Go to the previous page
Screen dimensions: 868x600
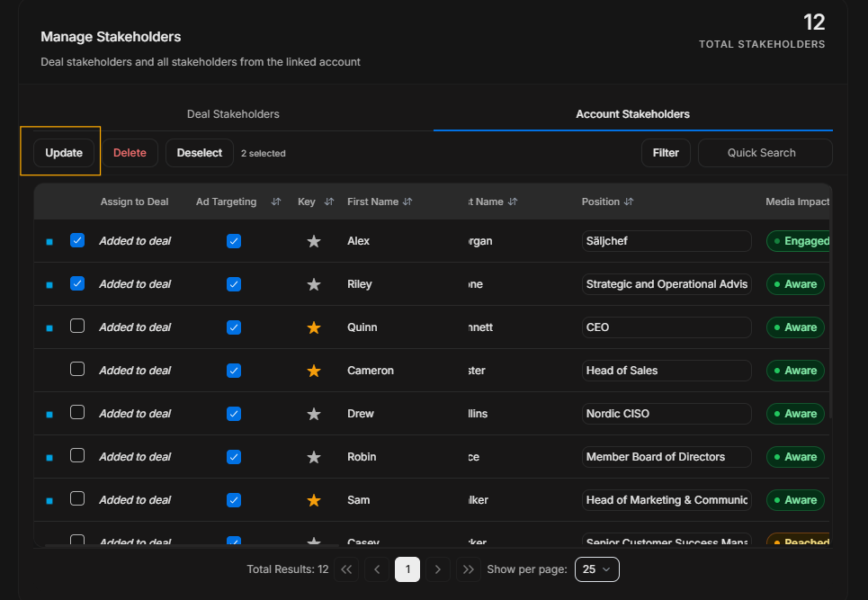tap(377, 569)
